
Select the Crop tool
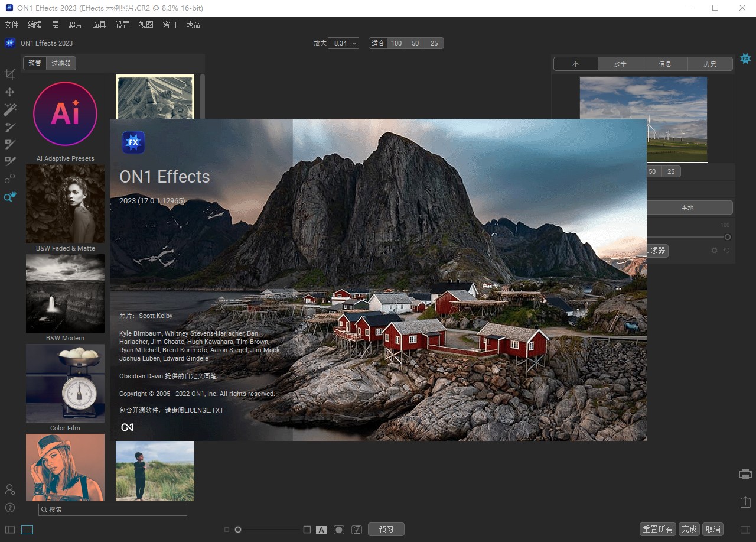pos(9,74)
